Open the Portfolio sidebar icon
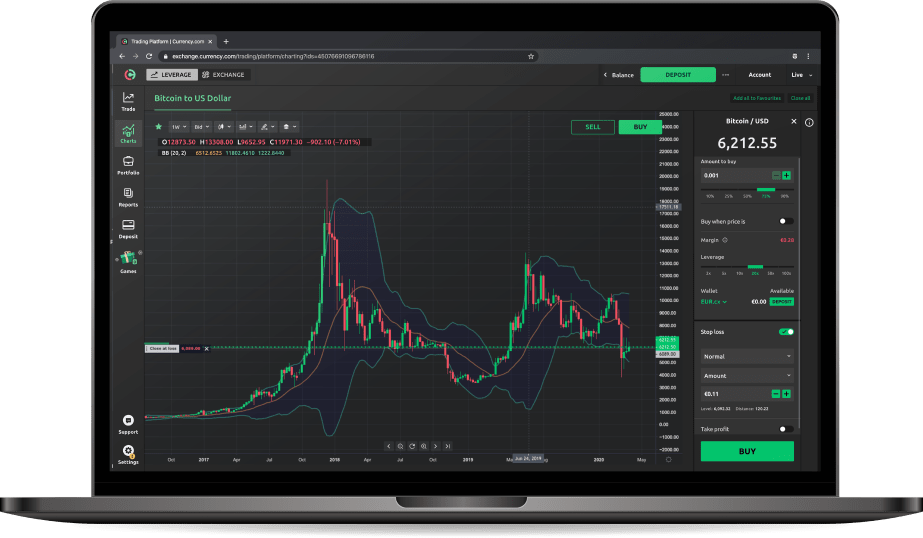The height and width of the screenshot is (538, 923). point(128,164)
